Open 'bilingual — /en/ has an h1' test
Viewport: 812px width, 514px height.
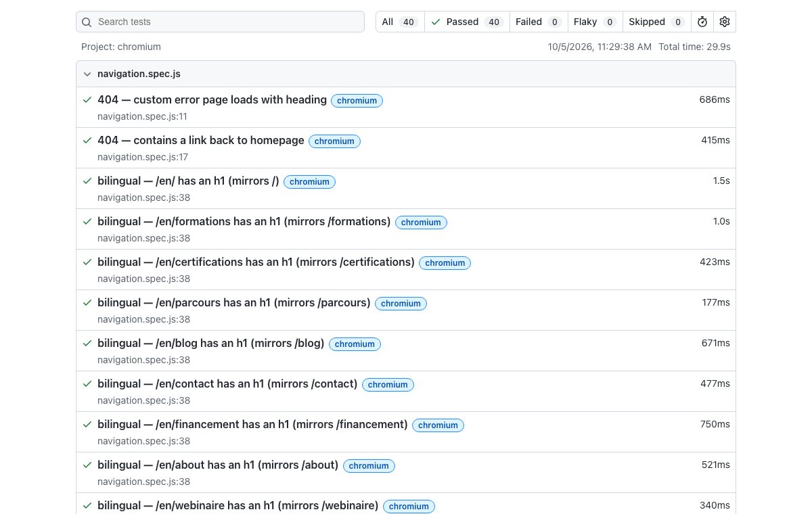188,181
